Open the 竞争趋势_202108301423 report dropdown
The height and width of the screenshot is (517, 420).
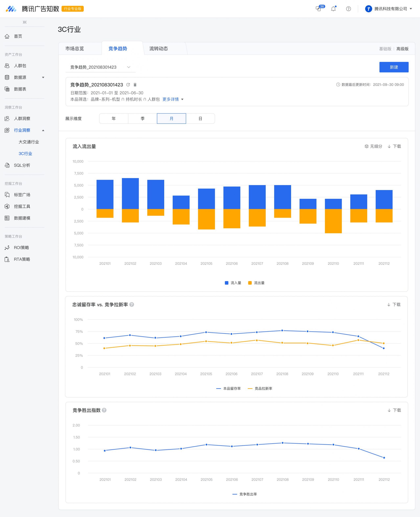100,67
